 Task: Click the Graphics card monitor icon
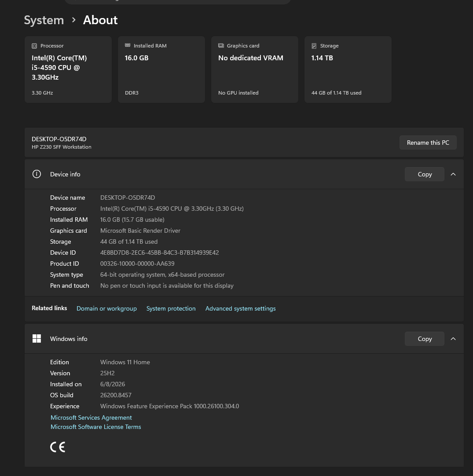(x=221, y=46)
